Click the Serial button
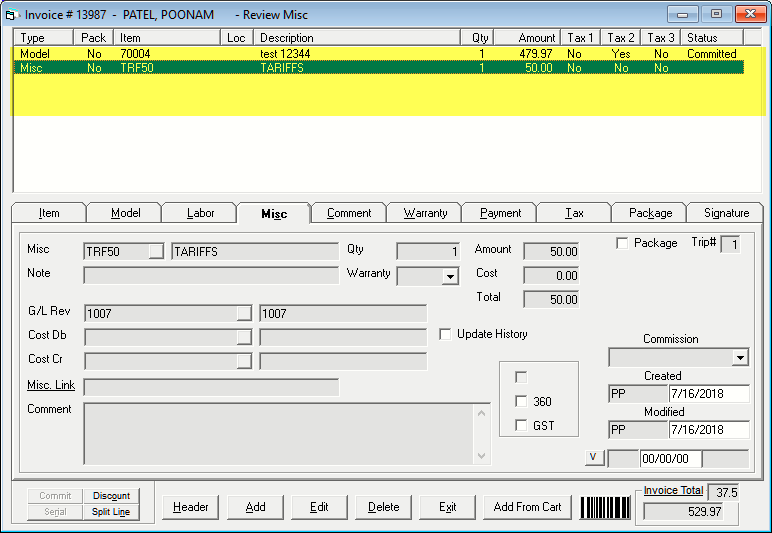The width and height of the screenshot is (772, 533). (55, 512)
